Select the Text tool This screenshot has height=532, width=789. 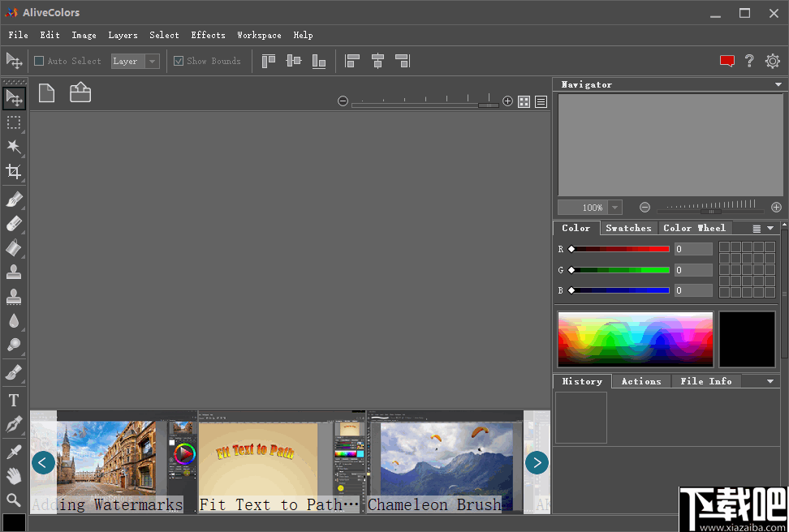coord(14,400)
